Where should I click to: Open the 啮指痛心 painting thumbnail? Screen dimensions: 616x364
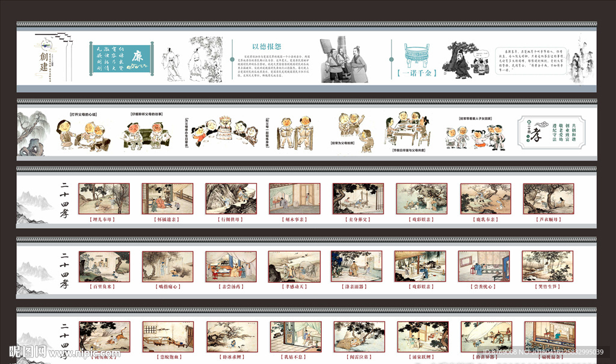point(168,267)
